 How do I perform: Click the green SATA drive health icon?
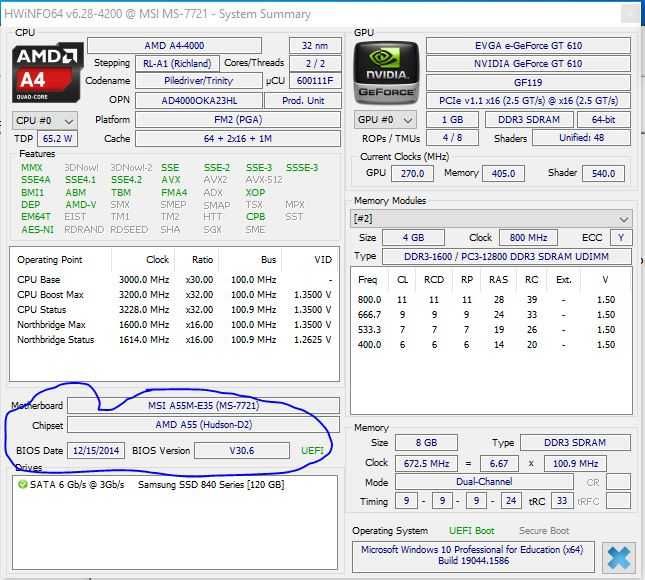tap(22, 485)
